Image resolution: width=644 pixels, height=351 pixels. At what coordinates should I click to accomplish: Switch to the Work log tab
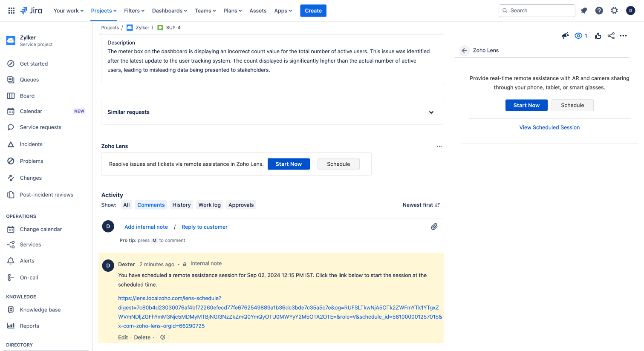point(210,205)
